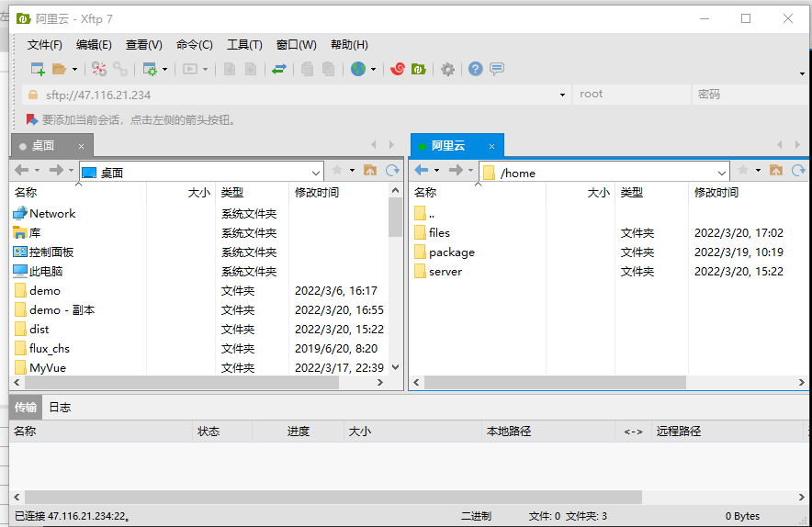This screenshot has height=527, width=812.
Task: Select the remote server folder
Action: click(x=445, y=271)
